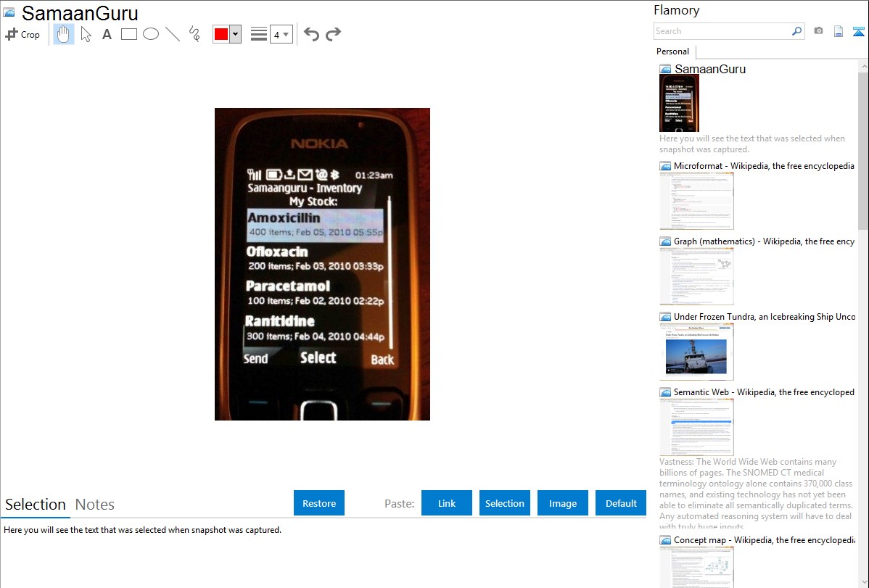
Task: Activate the hand pan tool
Action: click(64, 34)
